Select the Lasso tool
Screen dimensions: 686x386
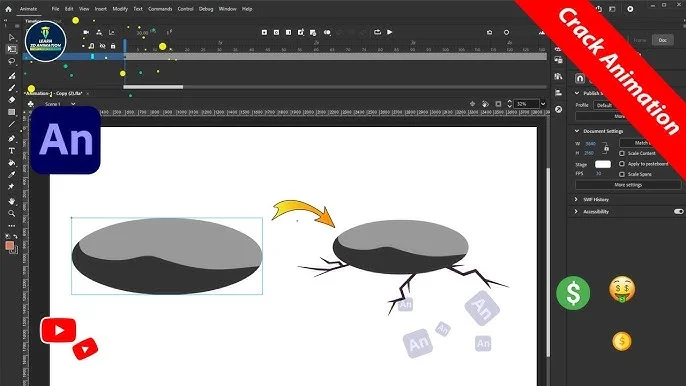click(12, 61)
